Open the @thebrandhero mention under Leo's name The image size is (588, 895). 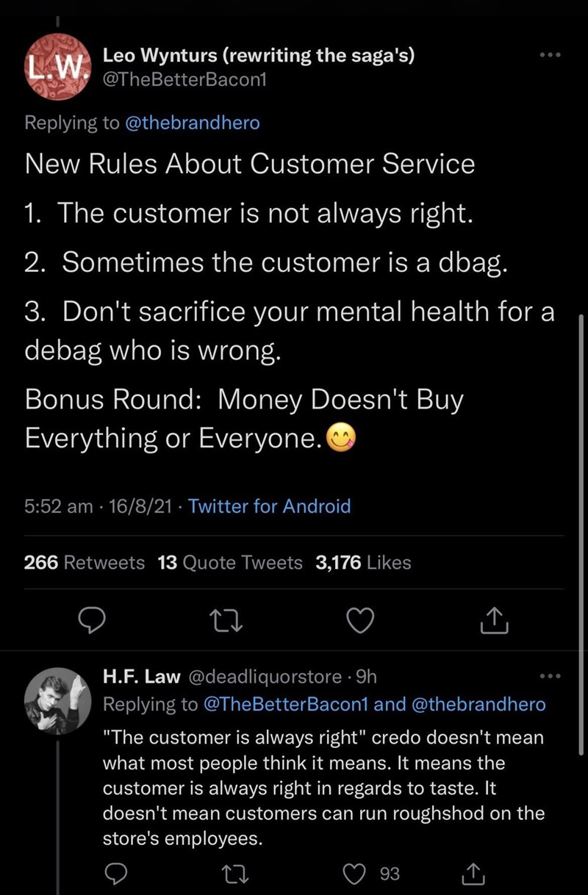click(193, 123)
